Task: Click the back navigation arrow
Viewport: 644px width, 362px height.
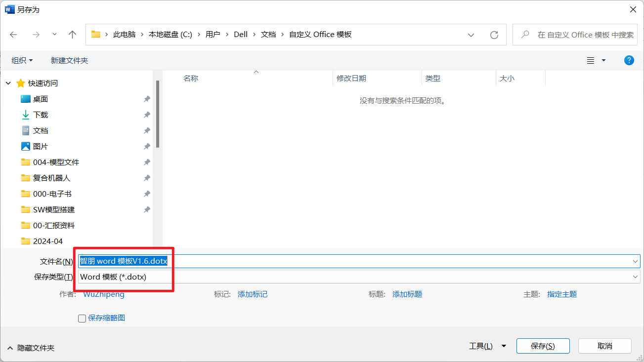Action: [x=13, y=35]
